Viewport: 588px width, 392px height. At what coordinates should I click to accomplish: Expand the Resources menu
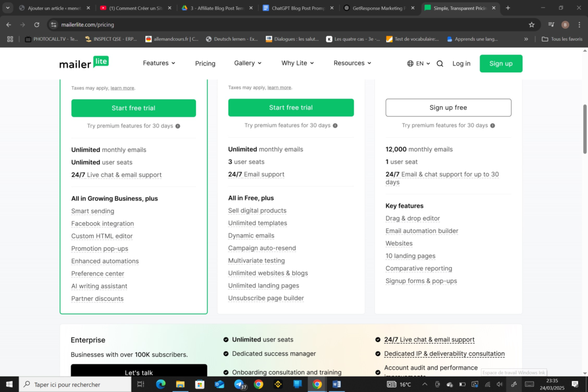(x=353, y=63)
